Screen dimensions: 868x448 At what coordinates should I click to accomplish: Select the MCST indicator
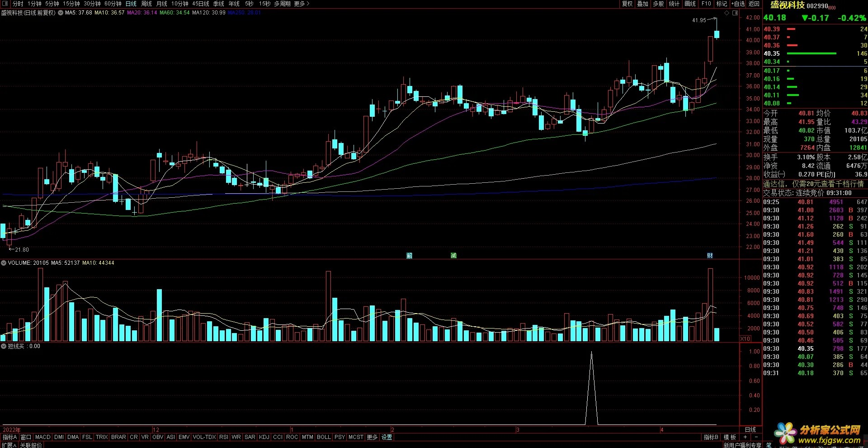pos(356,437)
